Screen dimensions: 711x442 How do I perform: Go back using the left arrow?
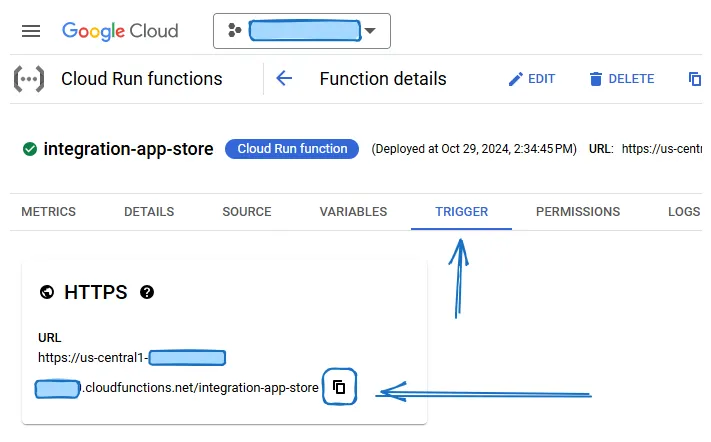(284, 78)
